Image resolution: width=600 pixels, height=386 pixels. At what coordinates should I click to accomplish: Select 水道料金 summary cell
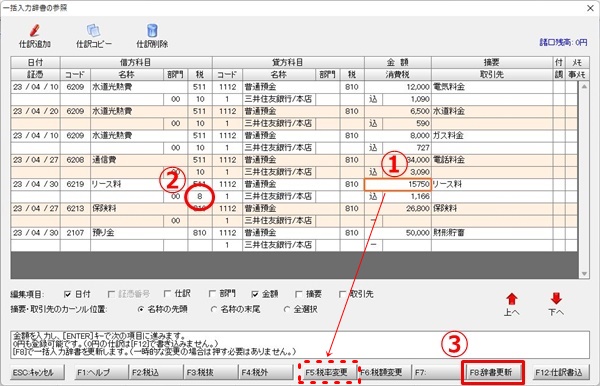(492, 111)
